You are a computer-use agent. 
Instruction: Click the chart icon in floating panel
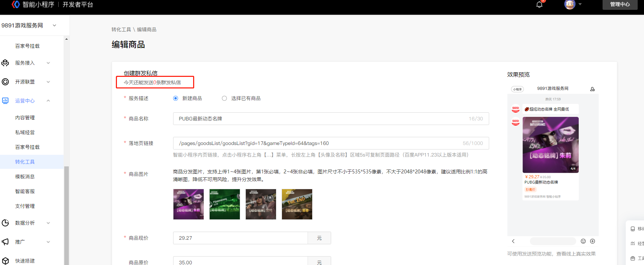[633, 244]
